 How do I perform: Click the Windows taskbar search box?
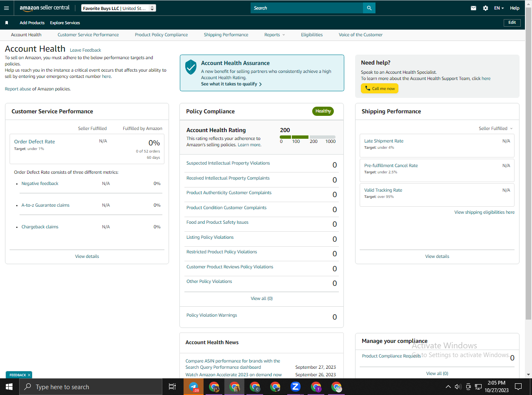pyautogui.click(x=90, y=387)
